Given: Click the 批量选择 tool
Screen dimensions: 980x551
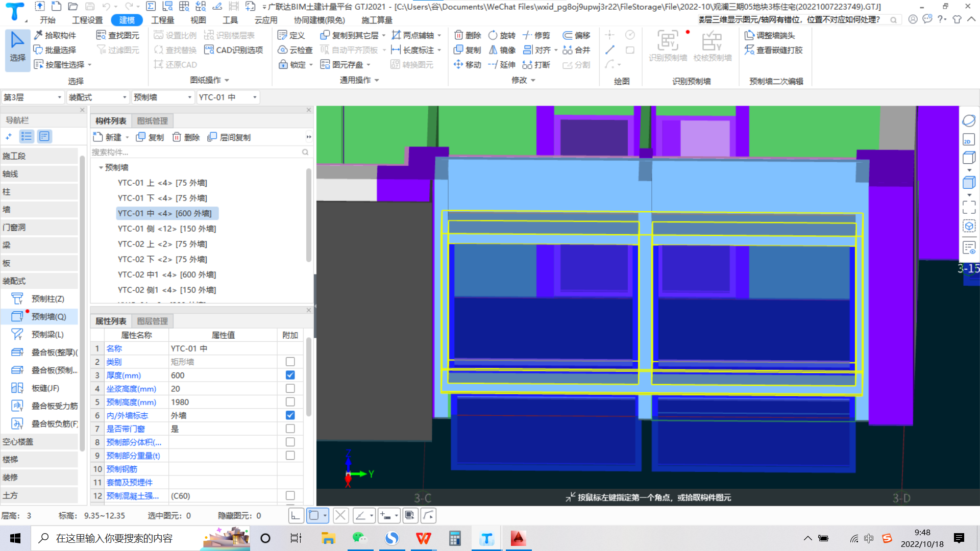Looking at the screenshot, I should (55, 50).
